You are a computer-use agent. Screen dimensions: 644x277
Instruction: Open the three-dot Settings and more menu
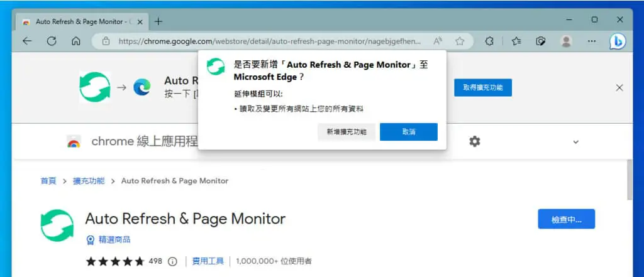(591, 41)
